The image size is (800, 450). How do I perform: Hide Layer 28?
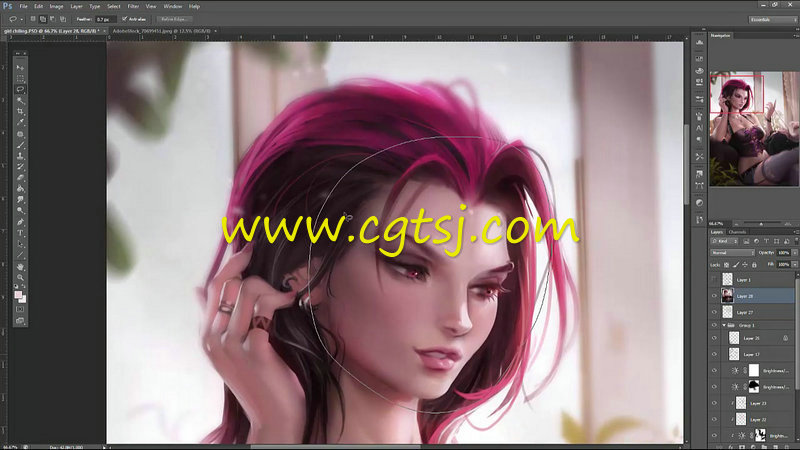(x=714, y=296)
